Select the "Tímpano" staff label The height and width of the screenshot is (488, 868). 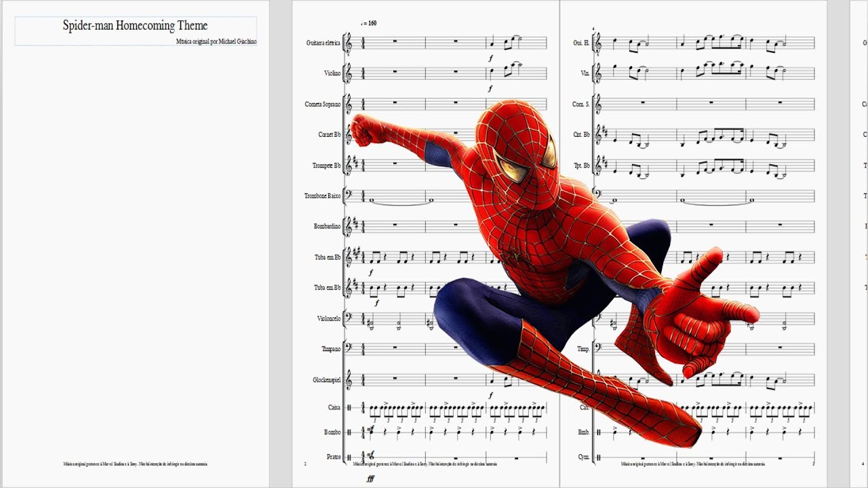click(331, 349)
